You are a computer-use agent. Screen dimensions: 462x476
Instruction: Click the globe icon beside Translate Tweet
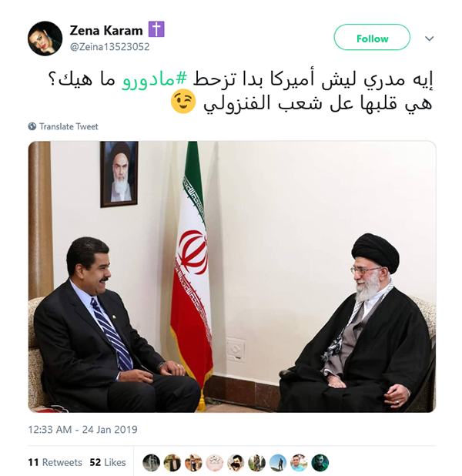coord(32,126)
